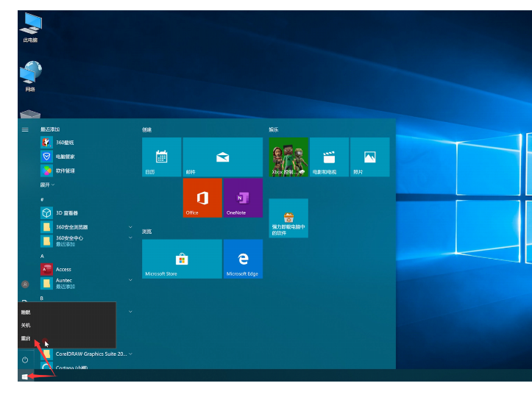532x397 pixels.
Task: Open the Microsoft Store tile
Action: click(182, 259)
